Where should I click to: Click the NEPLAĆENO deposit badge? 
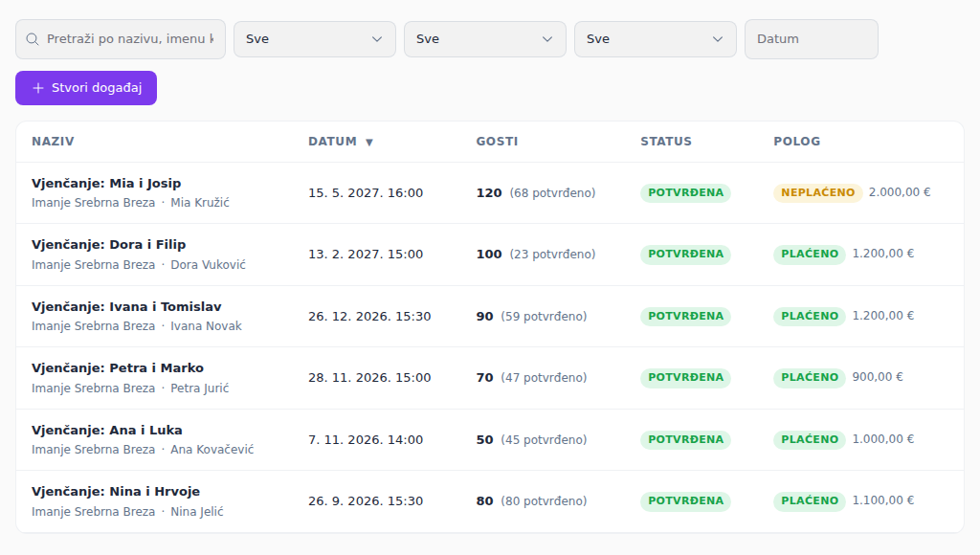point(818,192)
